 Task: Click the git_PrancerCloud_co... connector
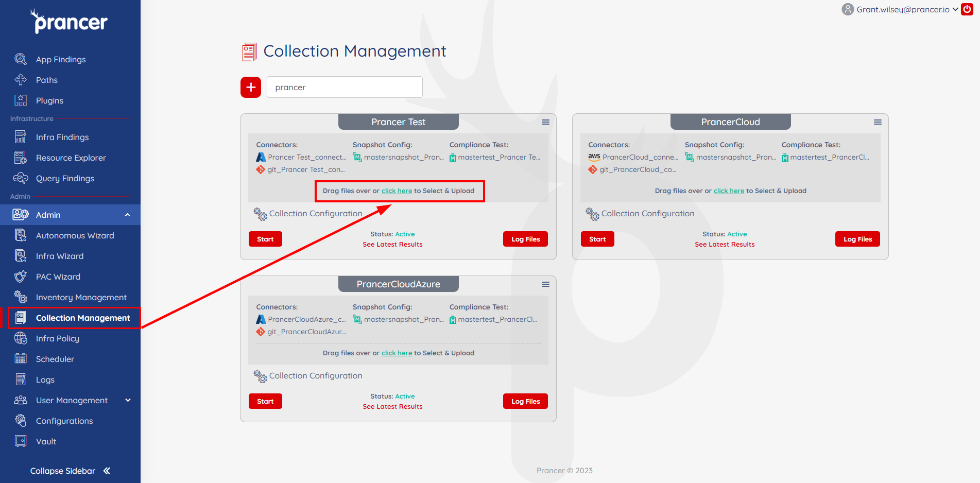(632, 169)
